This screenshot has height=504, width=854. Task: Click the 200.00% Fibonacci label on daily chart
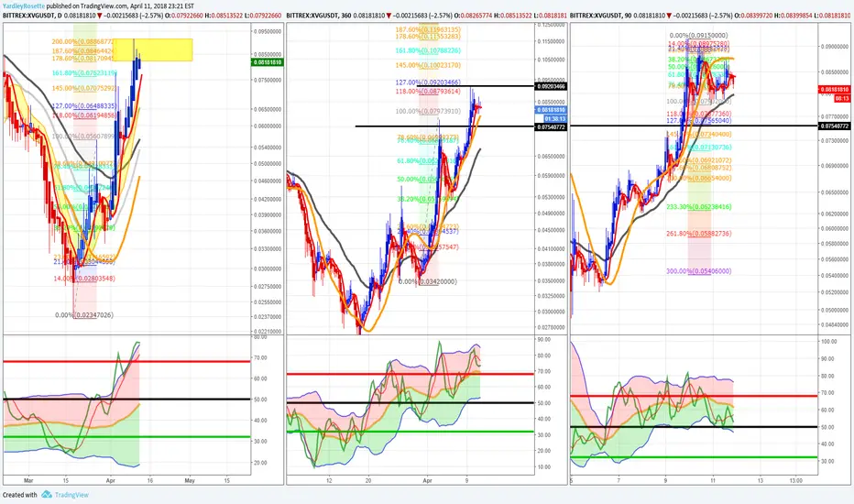pyautogui.click(x=83, y=41)
